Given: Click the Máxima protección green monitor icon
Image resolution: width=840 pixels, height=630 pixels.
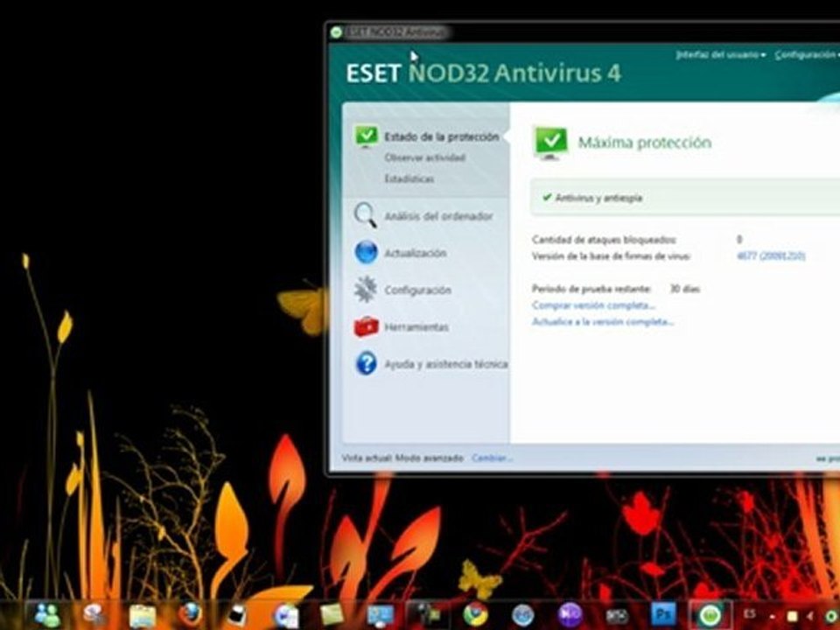Looking at the screenshot, I should pyautogui.click(x=550, y=143).
